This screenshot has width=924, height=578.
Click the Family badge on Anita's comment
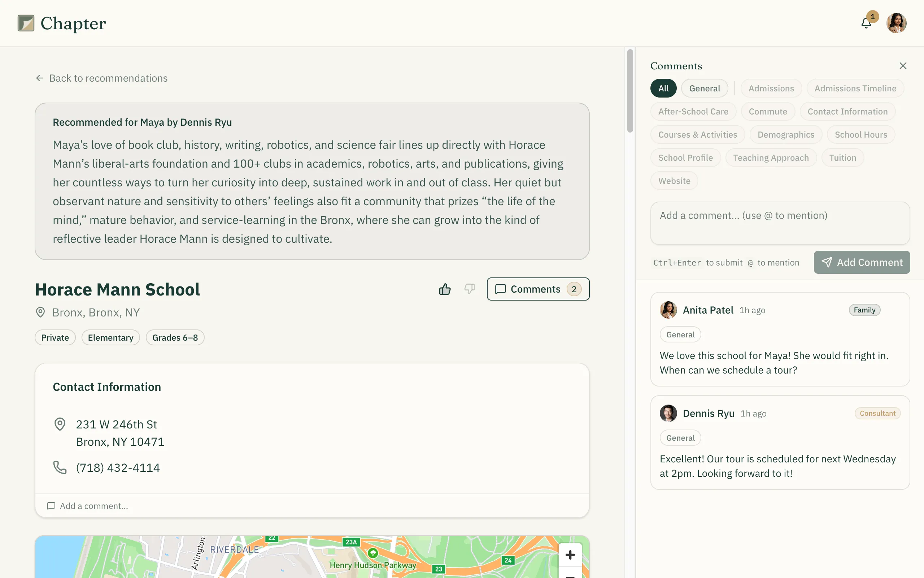click(x=864, y=310)
